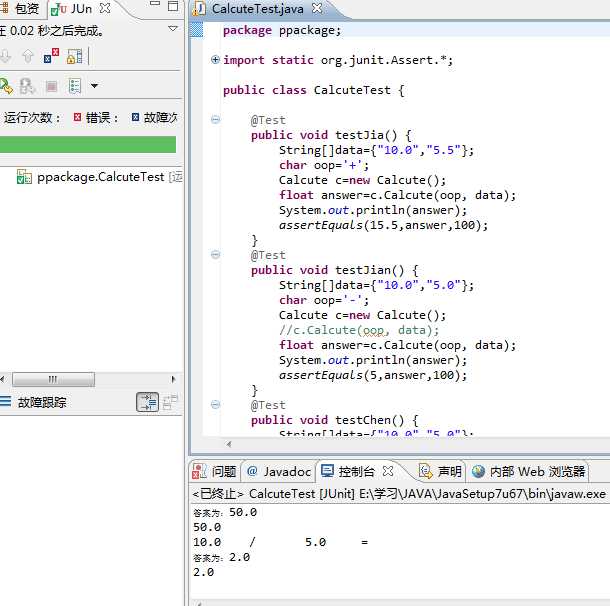610x606 pixels.
Task: Click assertEquals(15.5,answer,100) line
Action: click(x=384, y=225)
